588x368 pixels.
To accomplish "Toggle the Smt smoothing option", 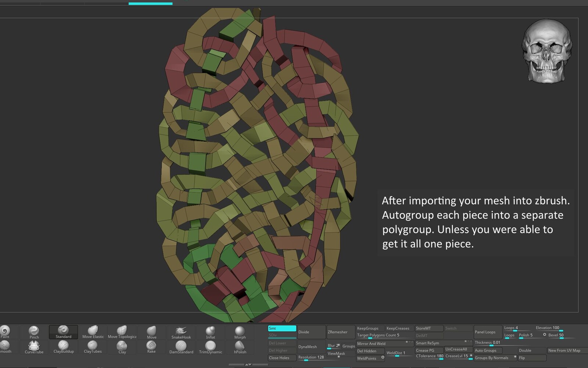I will click(x=282, y=328).
